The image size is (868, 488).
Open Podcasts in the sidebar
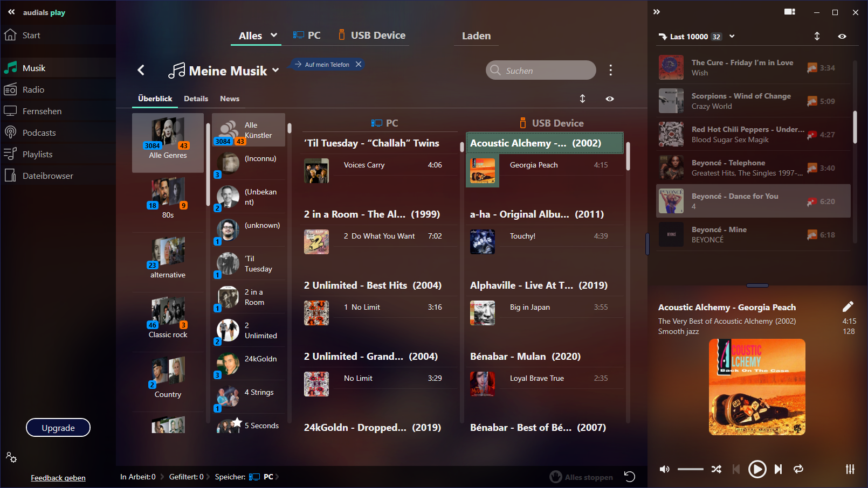[x=39, y=133]
